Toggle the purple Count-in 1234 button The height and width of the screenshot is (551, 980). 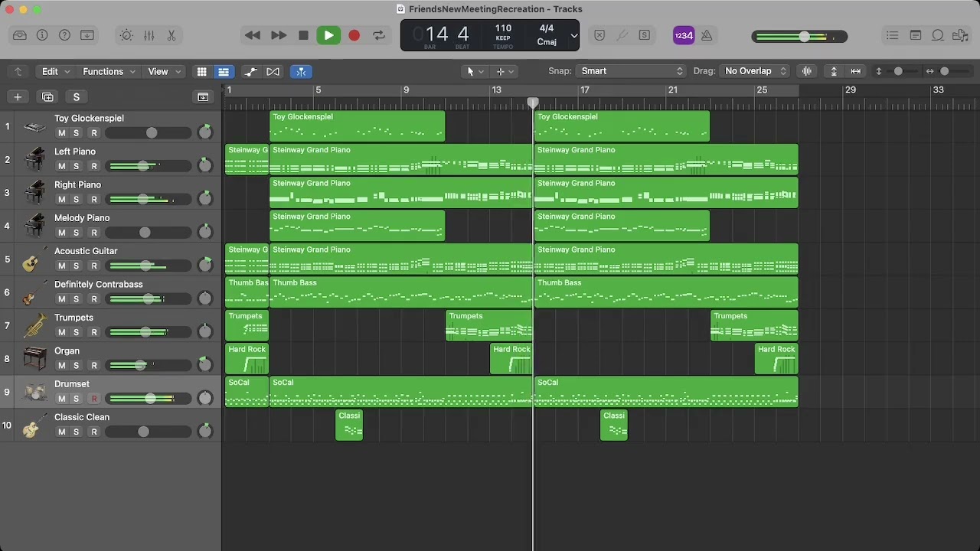coord(684,35)
